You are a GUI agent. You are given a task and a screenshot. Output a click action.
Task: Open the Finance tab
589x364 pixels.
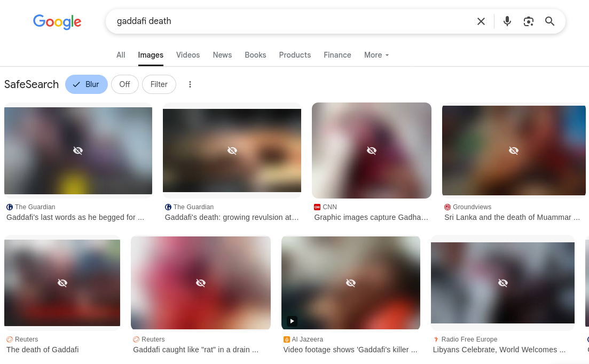337,55
